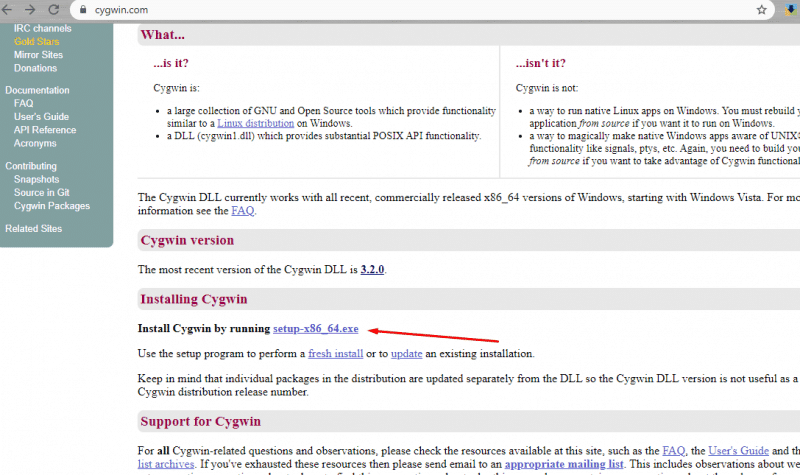Follow the Linux distribution link
This screenshot has height=475, width=800.
click(x=256, y=123)
